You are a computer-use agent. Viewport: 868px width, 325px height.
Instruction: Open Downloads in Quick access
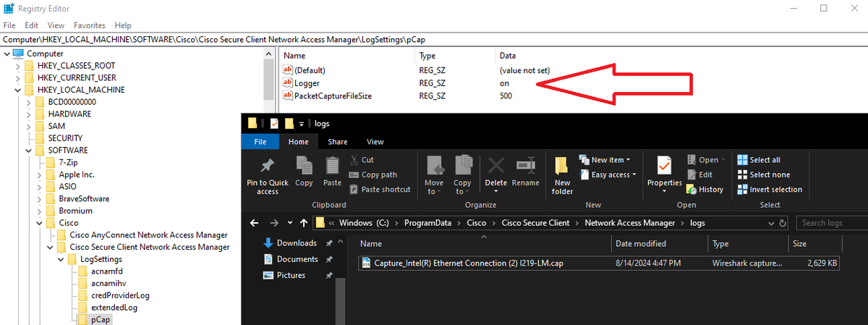click(x=297, y=243)
